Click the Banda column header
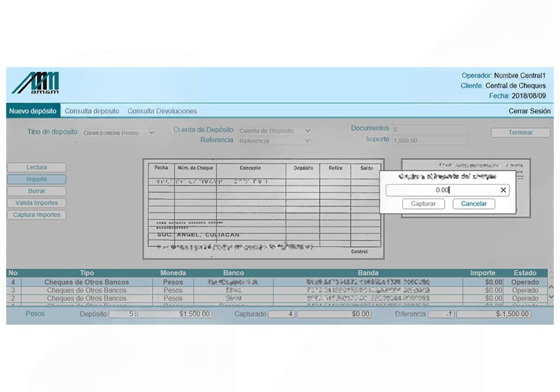 coord(368,273)
